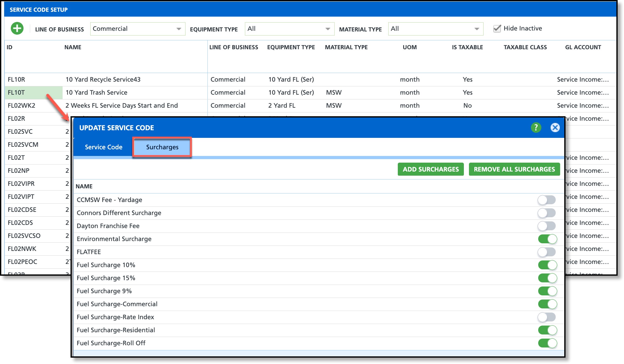Image resolution: width=624 pixels, height=364 pixels.
Task: Toggle Fuel Surcharge-Rate Index on
Action: 546,317
